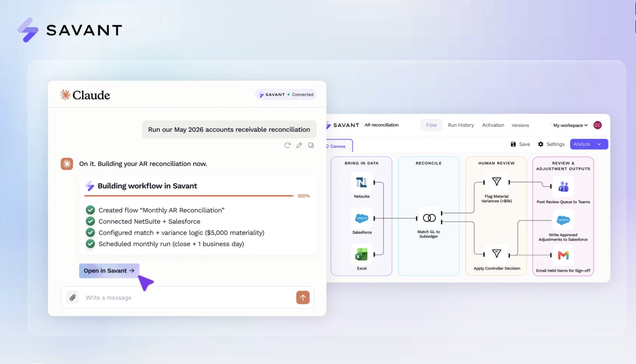Screen dimensions: 636x364
Task: Save the flow with the Save button
Action: coord(520,144)
